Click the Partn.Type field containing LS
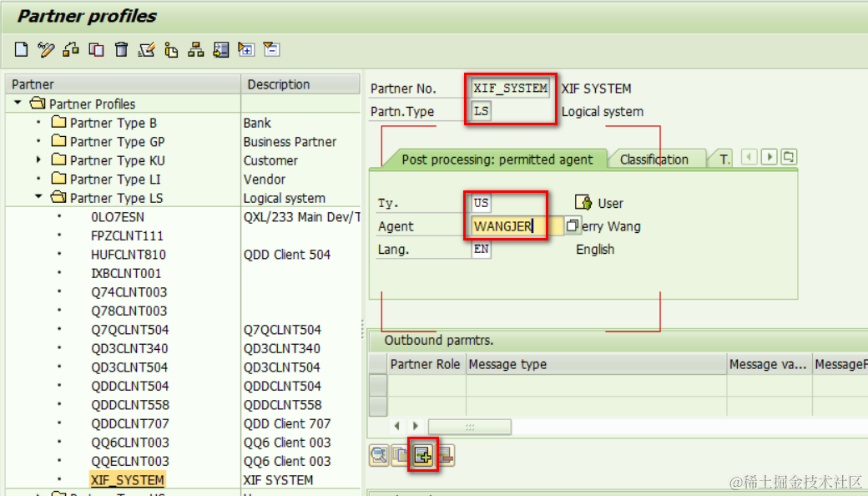This screenshot has height=496, width=868. (481, 111)
